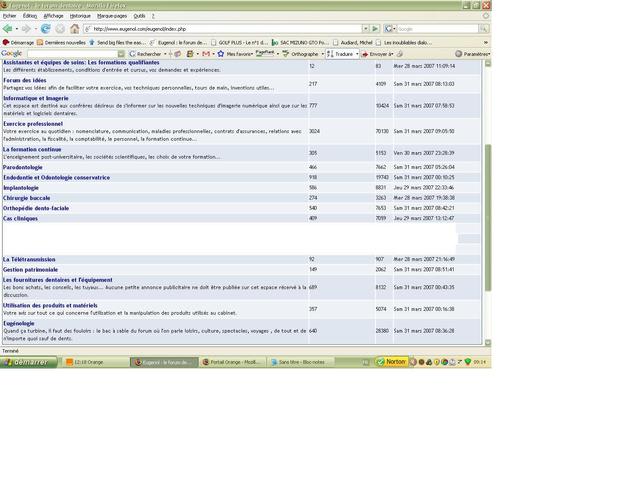Open Gmail icon in Google toolbar
Screen dimensions: 640x481
click(x=206, y=54)
